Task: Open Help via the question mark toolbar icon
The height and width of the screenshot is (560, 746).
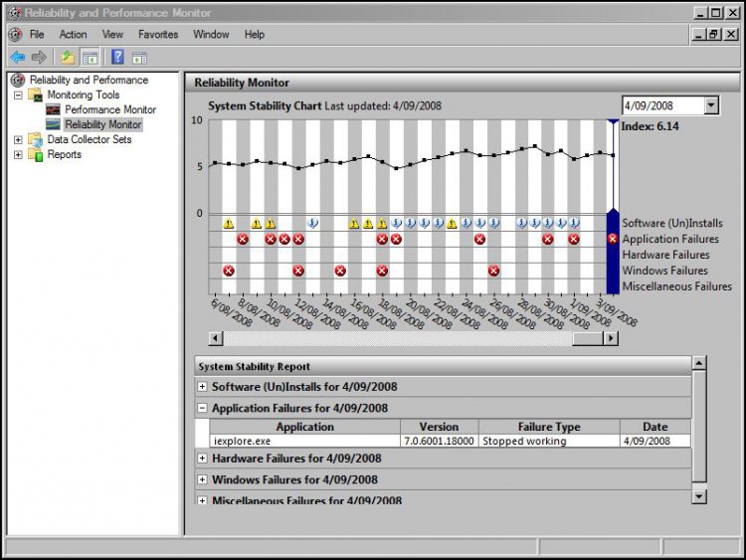Action: 117,58
